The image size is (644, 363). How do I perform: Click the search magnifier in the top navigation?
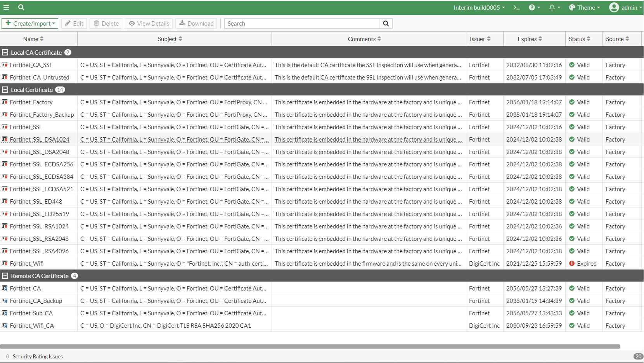pyautogui.click(x=21, y=7)
